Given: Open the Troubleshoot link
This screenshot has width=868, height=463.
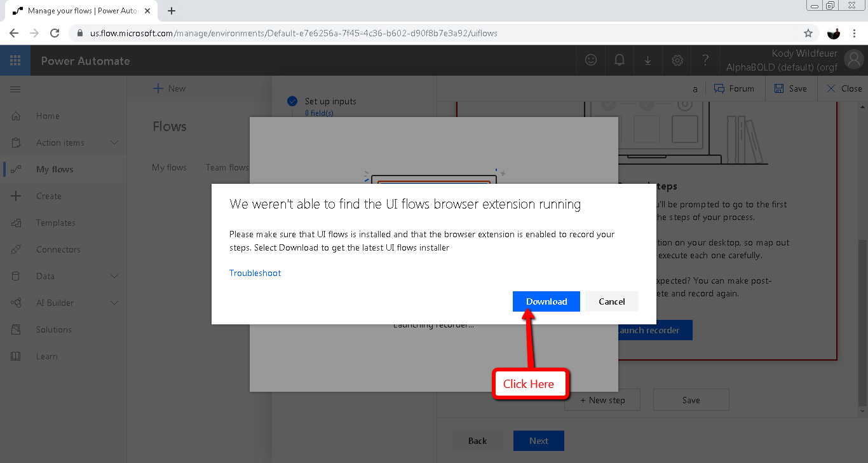Looking at the screenshot, I should pyautogui.click(x=255, y=273).
